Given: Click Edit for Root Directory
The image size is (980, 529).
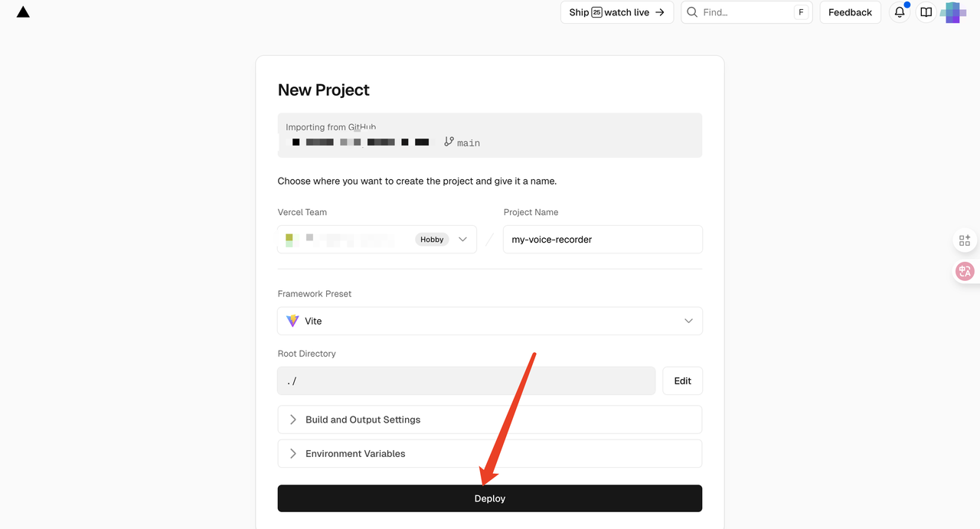Looking at the screenshot, I should tap(682, 380).
